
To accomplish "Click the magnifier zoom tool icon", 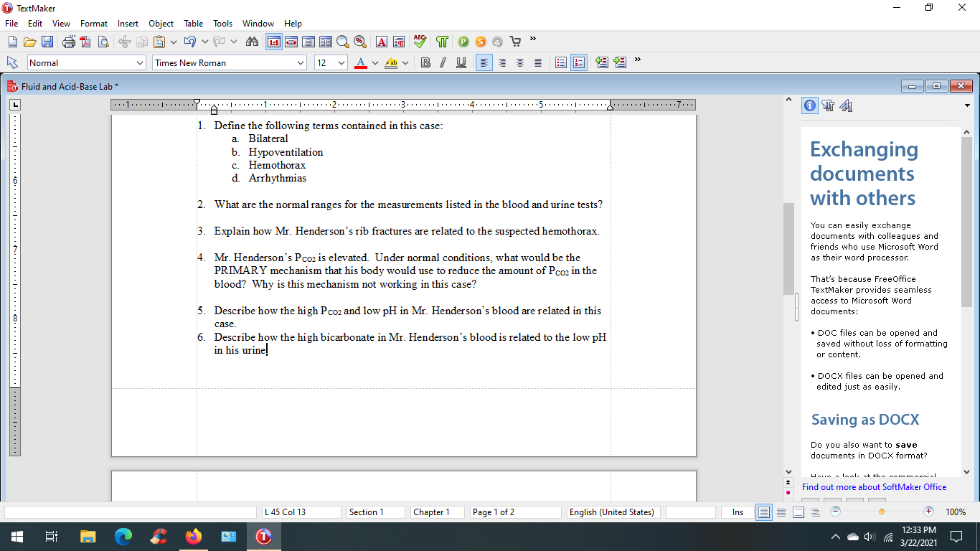I will coord(343,42).
